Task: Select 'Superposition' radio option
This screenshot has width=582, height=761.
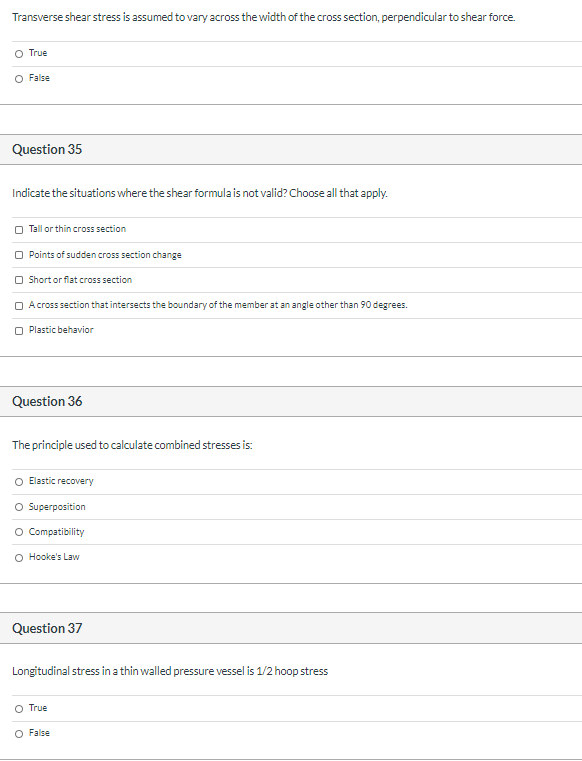Action: point(19,507)
